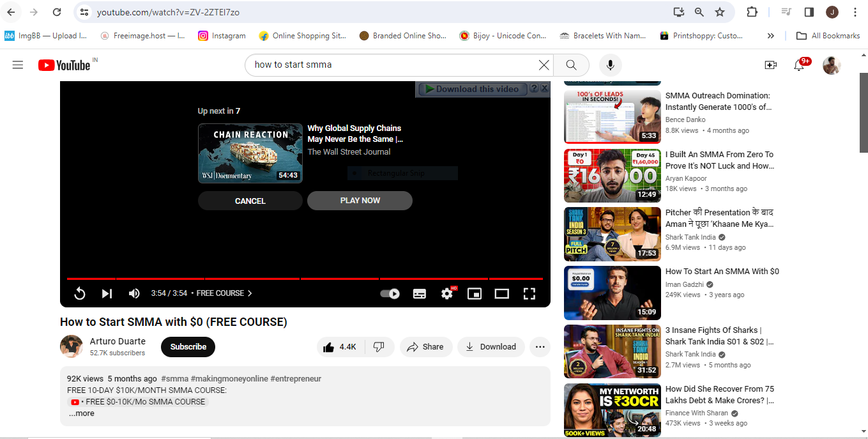This screenshot has height=439, width=868.
Task: Open site info icon in address bar
Action: coord(85,12)
